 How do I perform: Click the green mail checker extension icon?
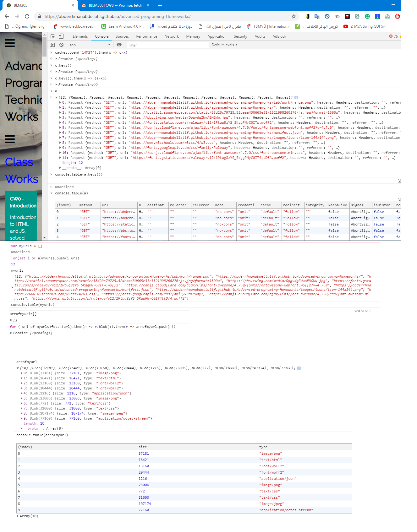(x=387, y=16)
